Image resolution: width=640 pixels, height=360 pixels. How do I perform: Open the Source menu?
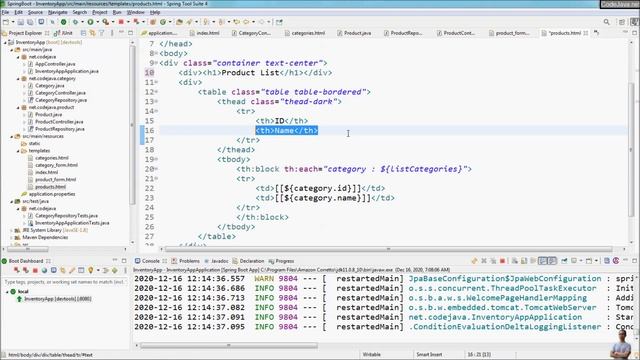click(x=35, y=12)
